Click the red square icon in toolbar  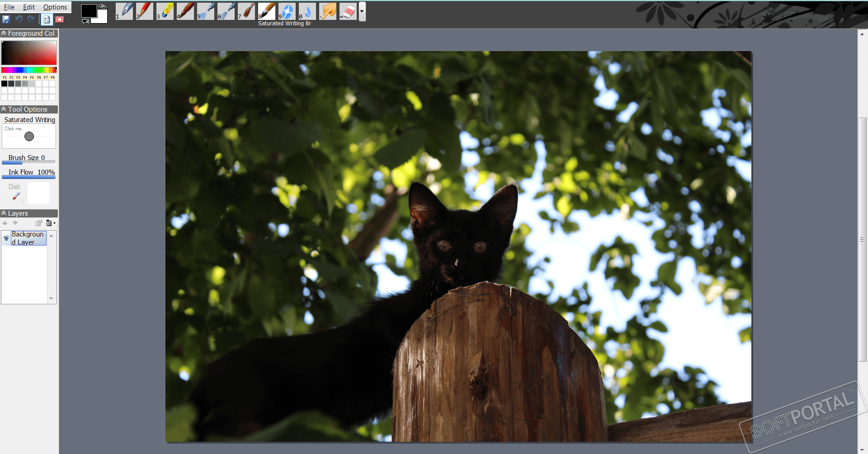click(60, 19)
